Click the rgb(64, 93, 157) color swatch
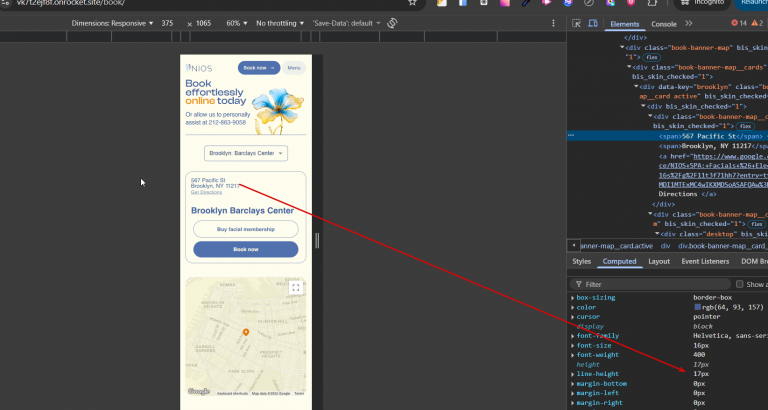This screenshot has height=410, width=768. pyautogui.click(x=697, y=307)
